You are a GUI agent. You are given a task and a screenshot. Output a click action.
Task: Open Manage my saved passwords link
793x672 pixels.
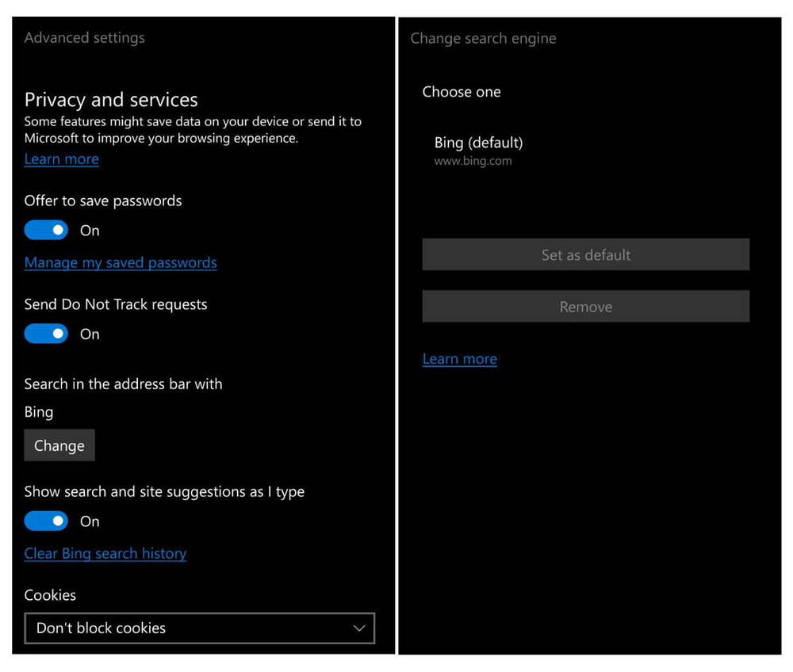click(121, 262)
